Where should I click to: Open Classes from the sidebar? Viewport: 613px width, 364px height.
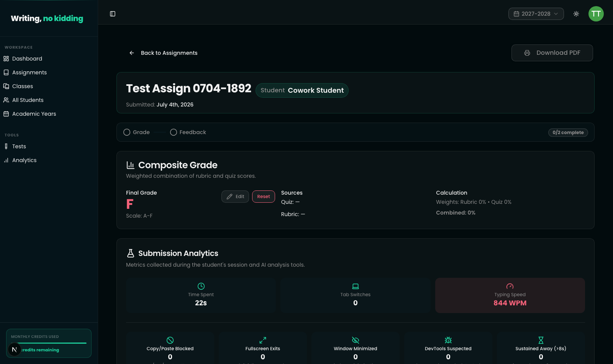[49, 86]
